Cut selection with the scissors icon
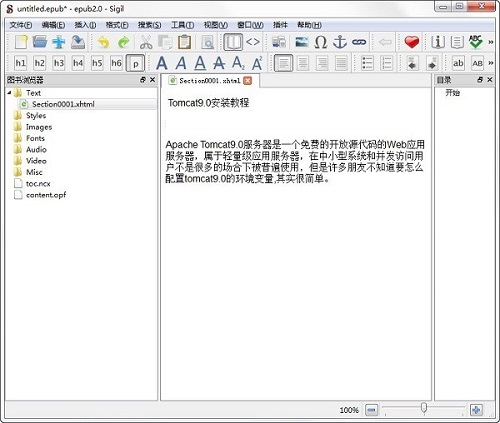Image resolution: width=500 pixels, height=423 pixels. click(146, 42)
